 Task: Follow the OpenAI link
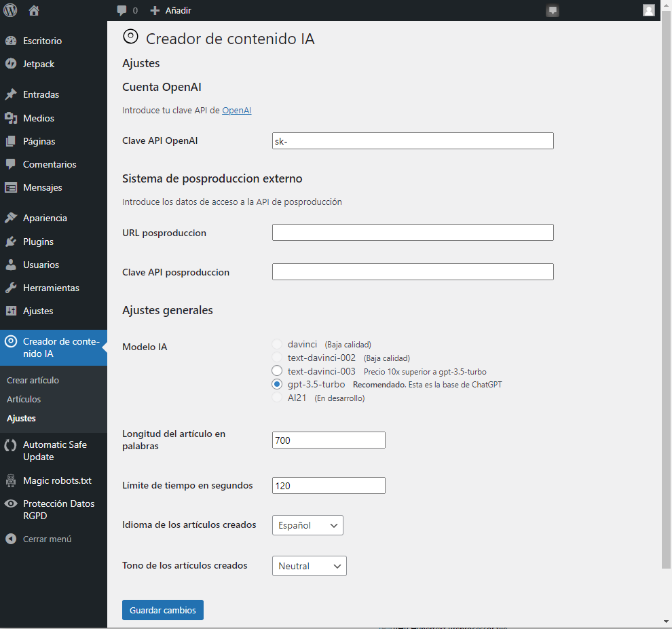pos(237,110)
